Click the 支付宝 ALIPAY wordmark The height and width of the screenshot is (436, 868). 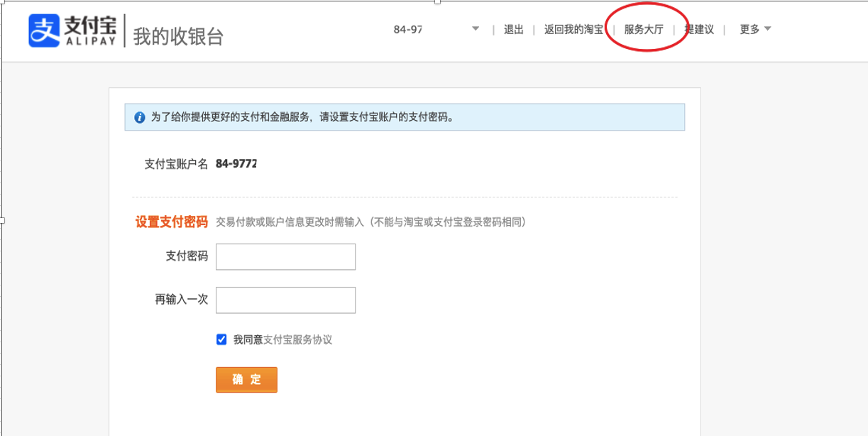[x=90, y=31]
